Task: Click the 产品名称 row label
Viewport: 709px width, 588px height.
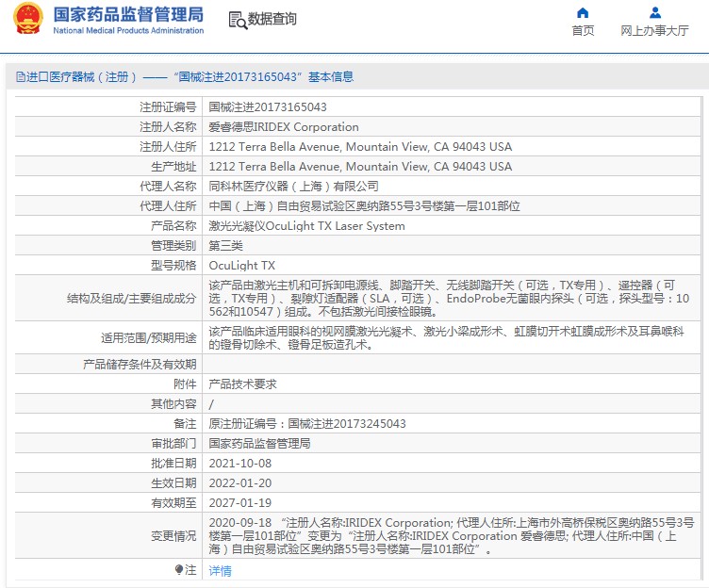Action: pyautogui.click(x=173, y=226)
